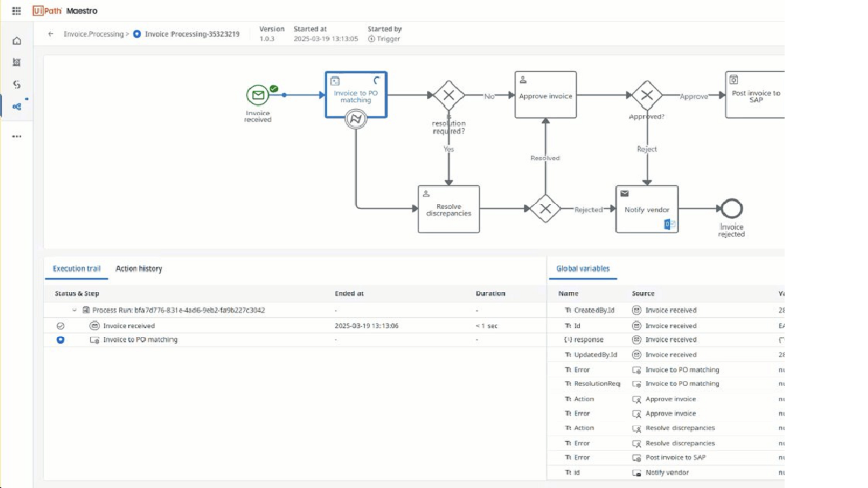Select the CreatedBy.Id variable row
The image size is (868, 488).
click(x=666, y=310)
